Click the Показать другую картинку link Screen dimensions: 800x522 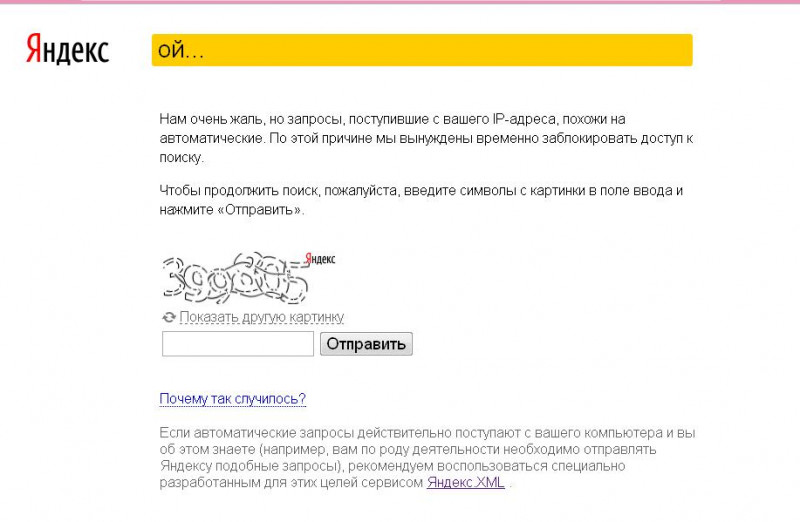262,317
